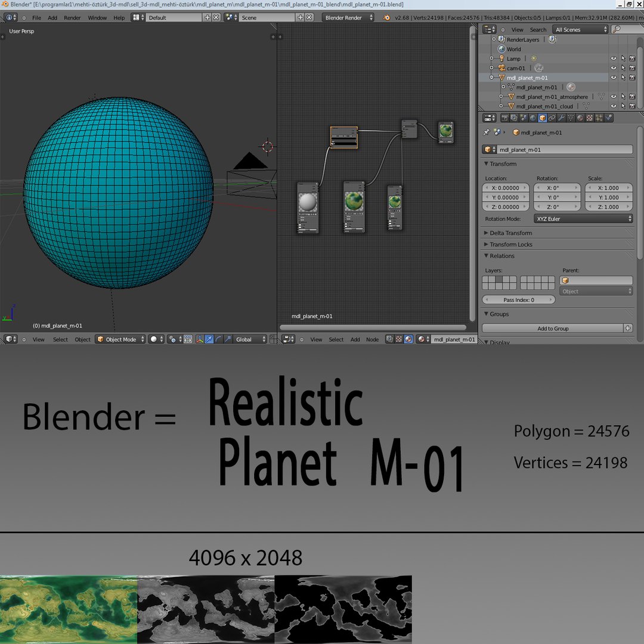
Task: Open the Render properties tab camera icon
Action: pyautogui.click(x=505, y=118)
